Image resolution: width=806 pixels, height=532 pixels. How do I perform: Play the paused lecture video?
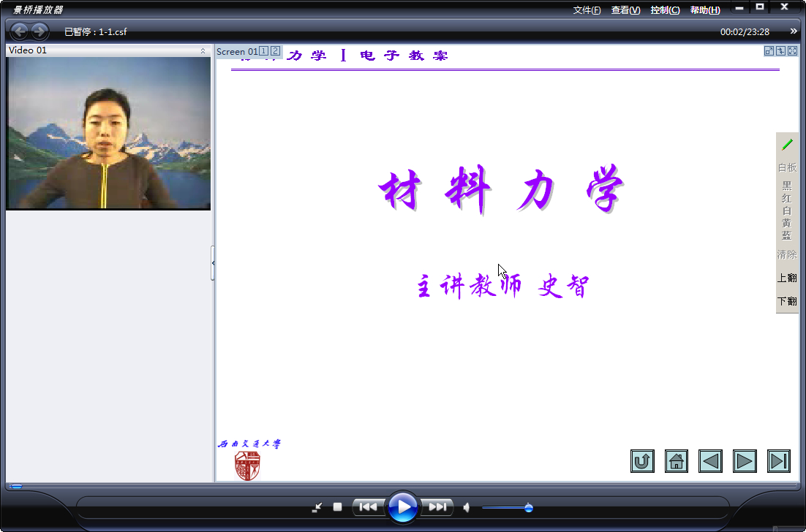click(x=402, y=507)
